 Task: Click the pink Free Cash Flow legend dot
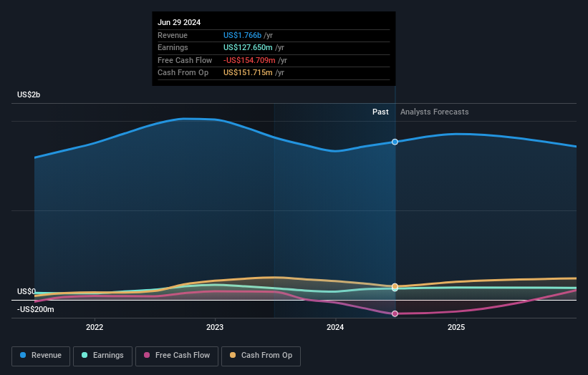(147, 355)
